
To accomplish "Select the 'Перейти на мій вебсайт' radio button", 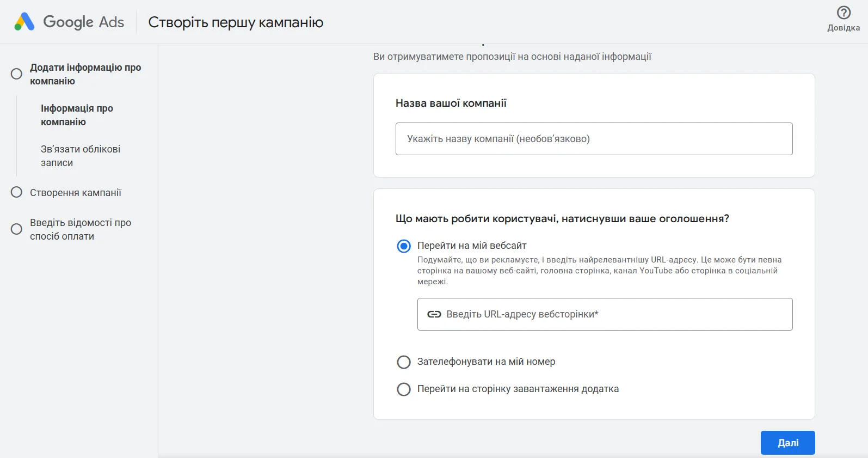I will click(404, 246).
